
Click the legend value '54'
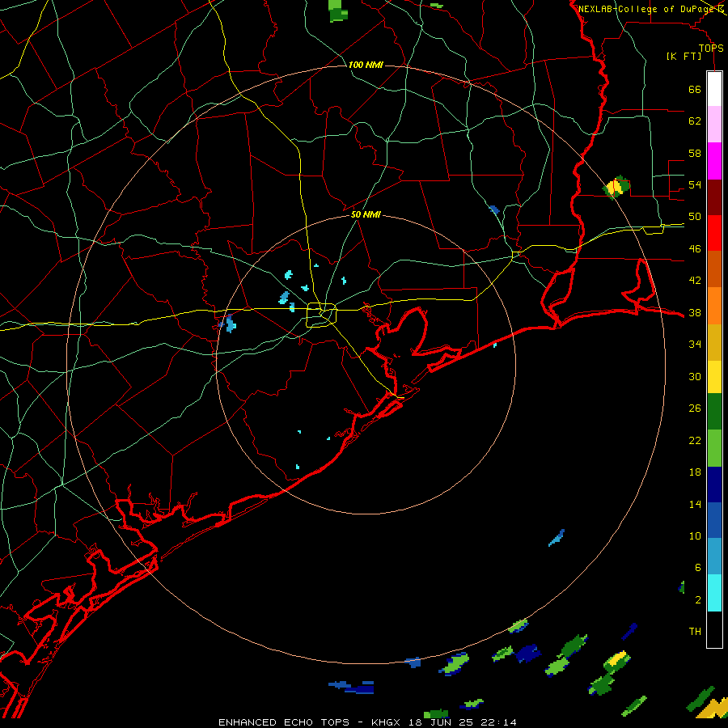(x=695, y=184)
